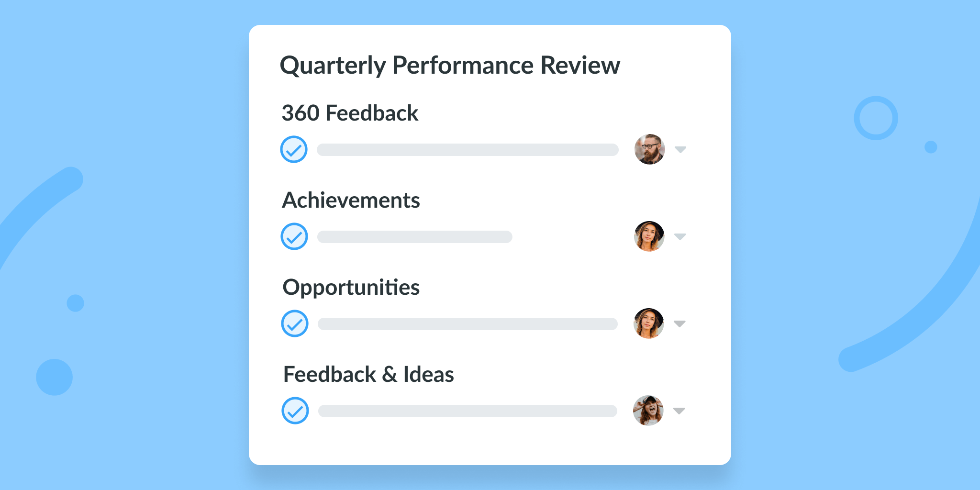Uncheck the Opportunities item checkmark

[295, 323]
